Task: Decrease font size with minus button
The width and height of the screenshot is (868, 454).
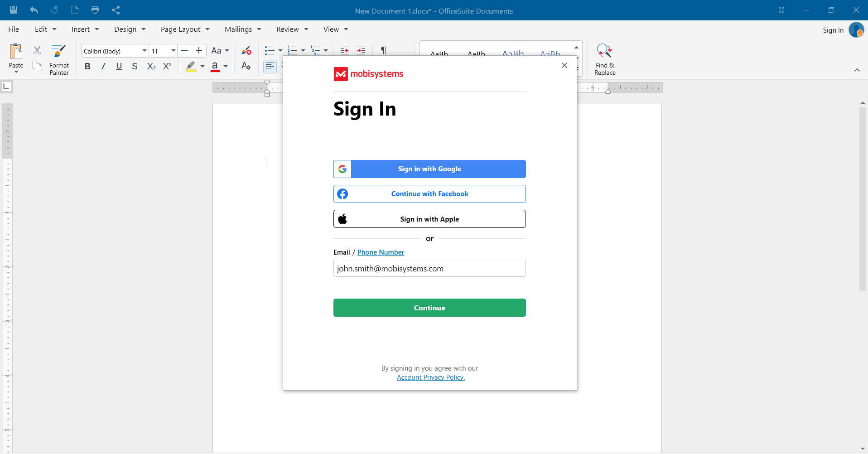Action: (x=184, y=50)
